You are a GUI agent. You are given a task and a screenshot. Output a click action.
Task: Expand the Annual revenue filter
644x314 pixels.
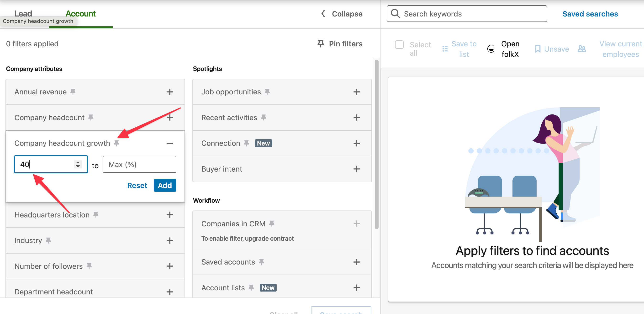(x=169, y=92)
